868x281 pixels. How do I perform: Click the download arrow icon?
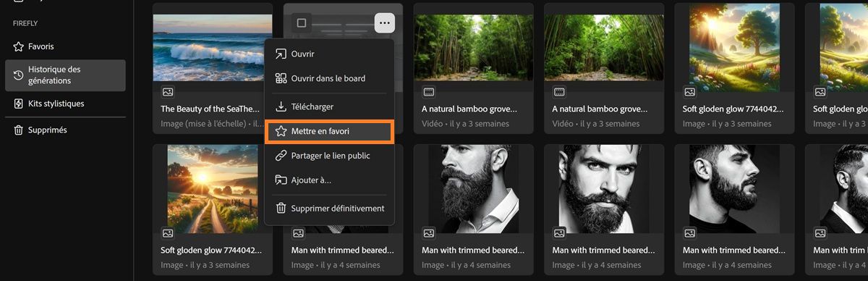click(281, 106)
